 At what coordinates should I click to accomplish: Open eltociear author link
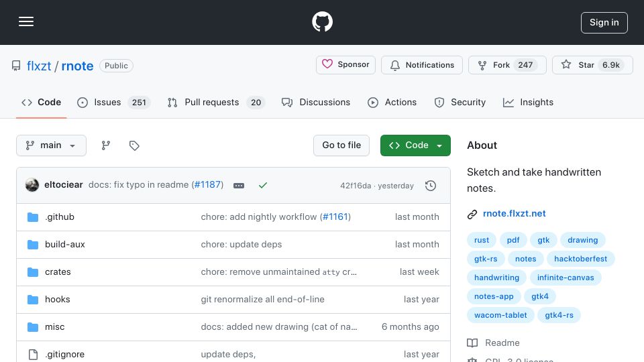pos(64,185)
